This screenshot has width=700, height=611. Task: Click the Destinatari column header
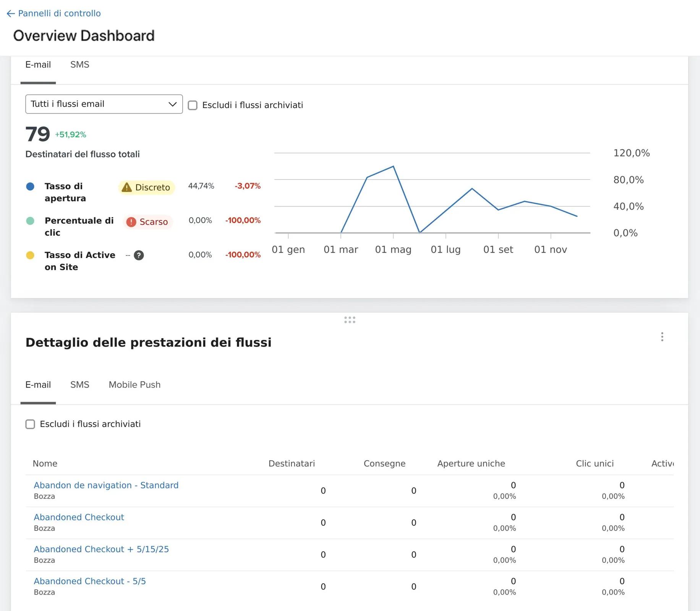292,464
